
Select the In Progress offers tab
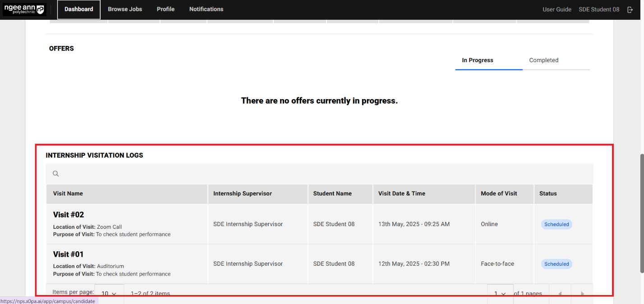[477, 60]
